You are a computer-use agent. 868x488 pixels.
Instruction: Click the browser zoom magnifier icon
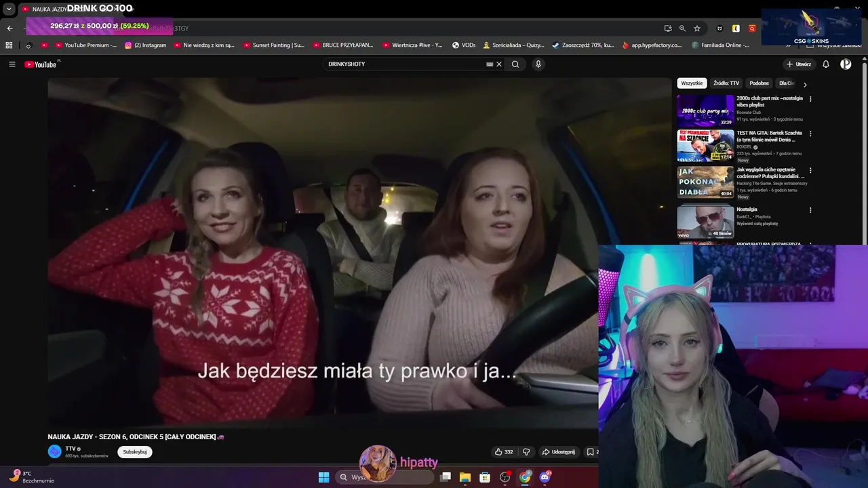click(682, 28)
